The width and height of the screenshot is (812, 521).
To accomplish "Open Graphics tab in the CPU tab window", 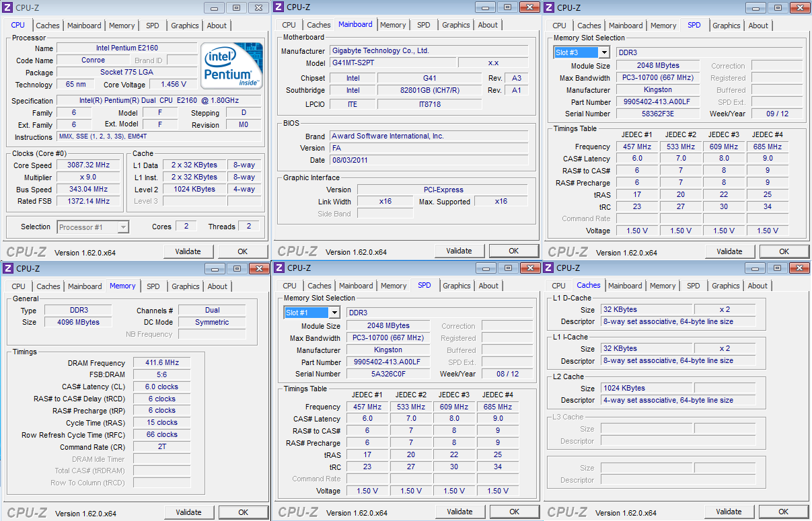I will 185,26.
